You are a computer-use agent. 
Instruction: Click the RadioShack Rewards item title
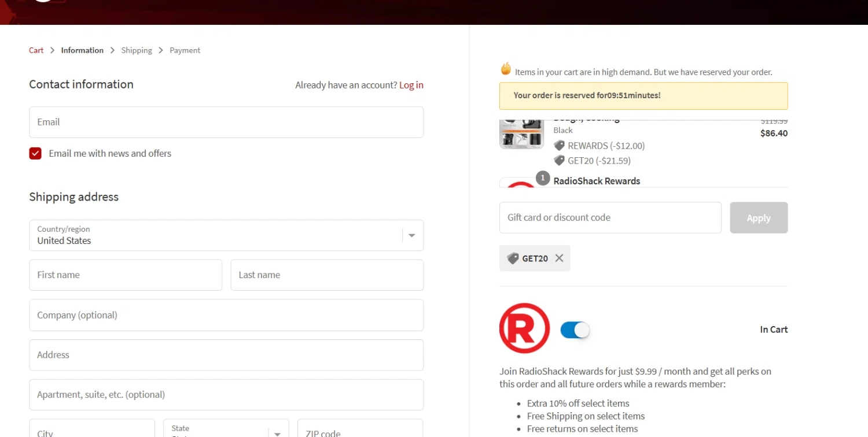pos(597,181)
